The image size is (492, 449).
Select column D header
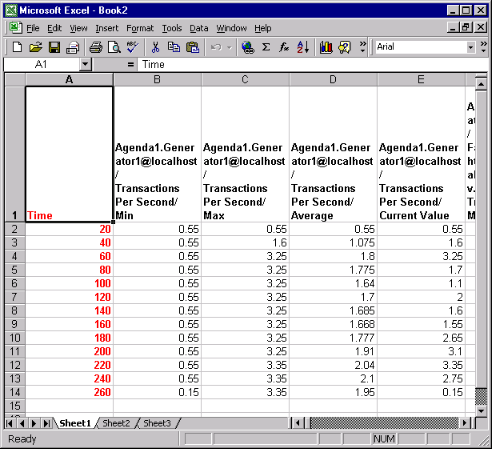click(333, 80)
